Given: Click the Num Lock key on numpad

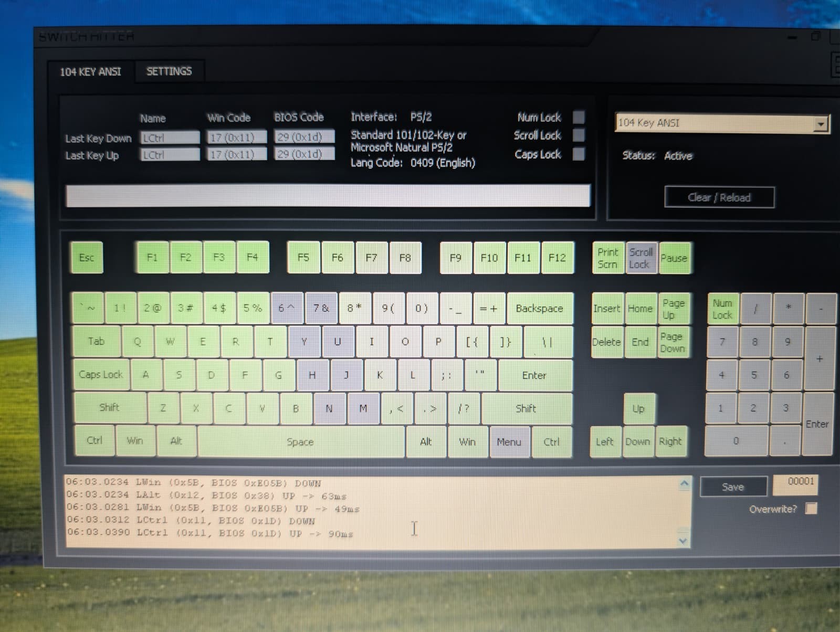Looking at the screenshot, I should click(x=722, y=309).
